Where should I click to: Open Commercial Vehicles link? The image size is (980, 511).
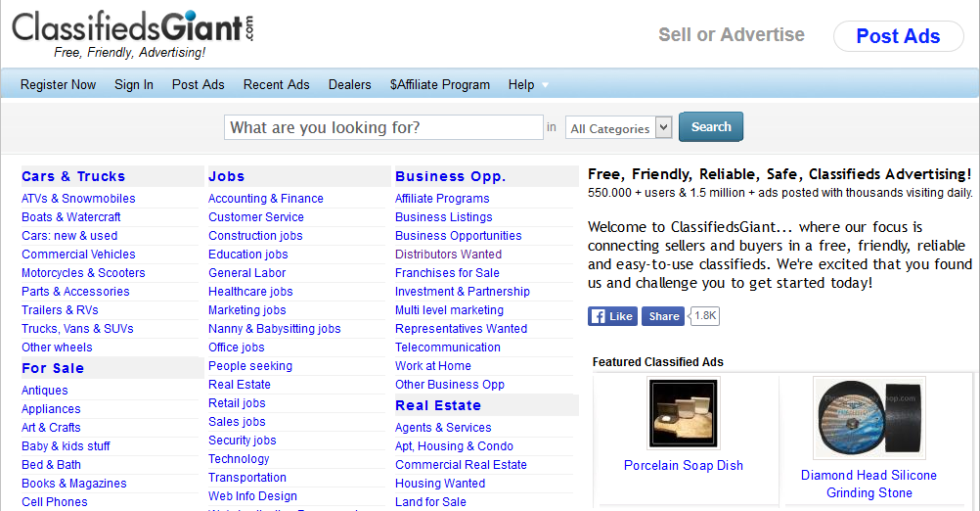click(x=78, y=255)
